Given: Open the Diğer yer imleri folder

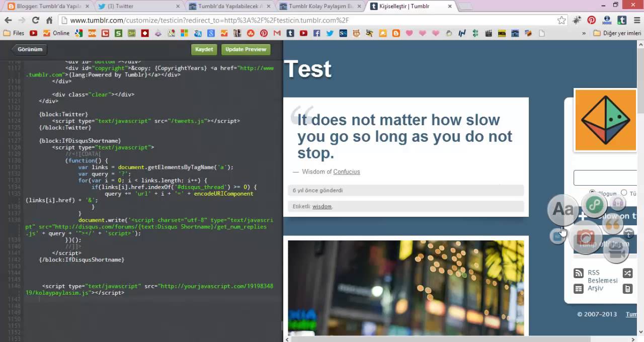Looking at the screenshot, I should coord(617,33).
